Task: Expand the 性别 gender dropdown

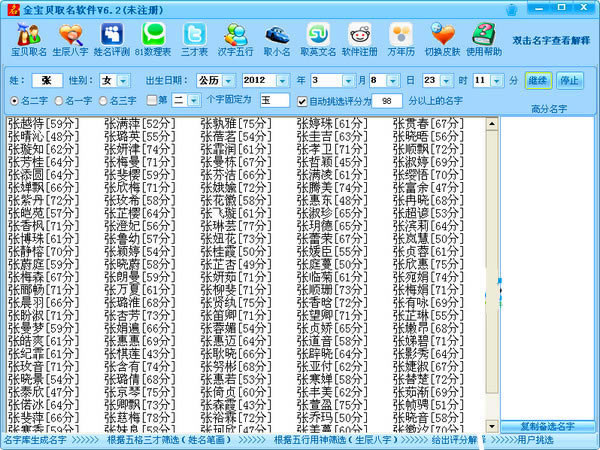Action: pos(123,81)
